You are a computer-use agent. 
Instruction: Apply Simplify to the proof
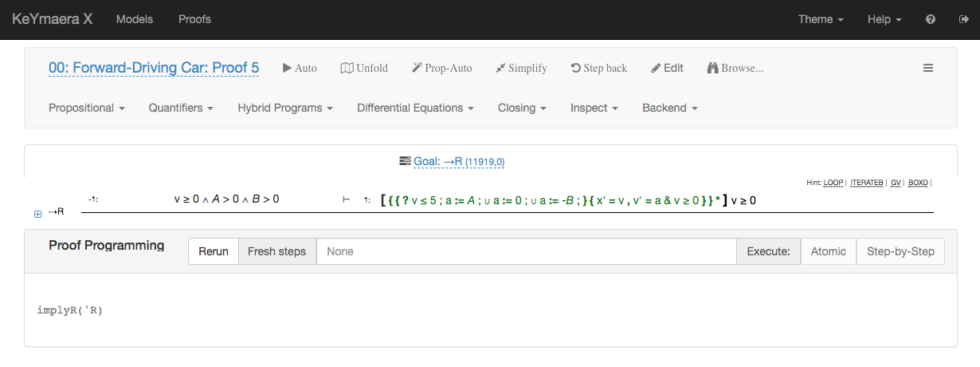point(521,69)
